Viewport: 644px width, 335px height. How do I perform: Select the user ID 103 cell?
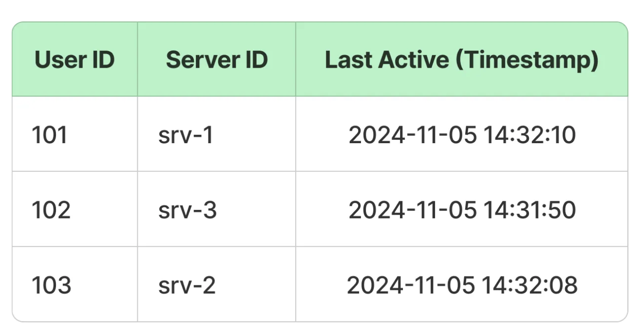tap(51, 285)
